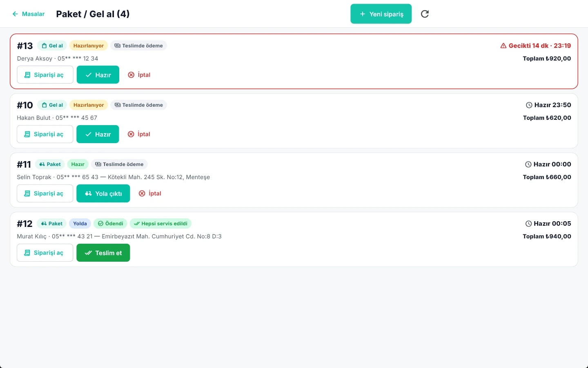Open order #10 with Siparişi aç
The width and height of the screenshot is (588, 368).
tap(45, 134)
